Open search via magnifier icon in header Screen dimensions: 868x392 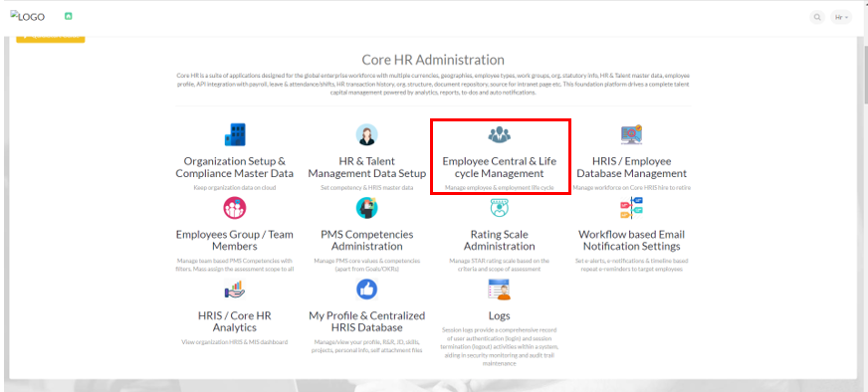816,17
